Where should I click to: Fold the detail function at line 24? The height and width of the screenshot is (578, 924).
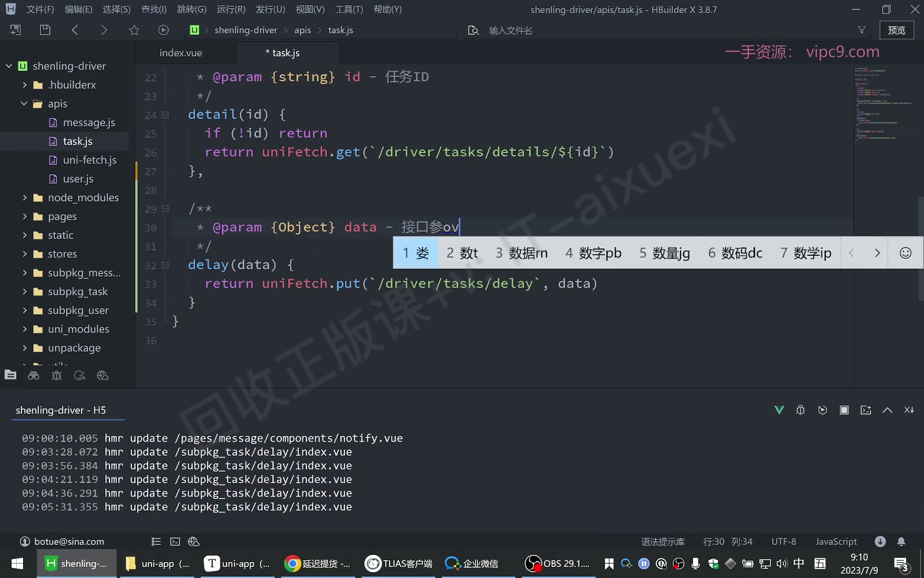tap(166, 115)
